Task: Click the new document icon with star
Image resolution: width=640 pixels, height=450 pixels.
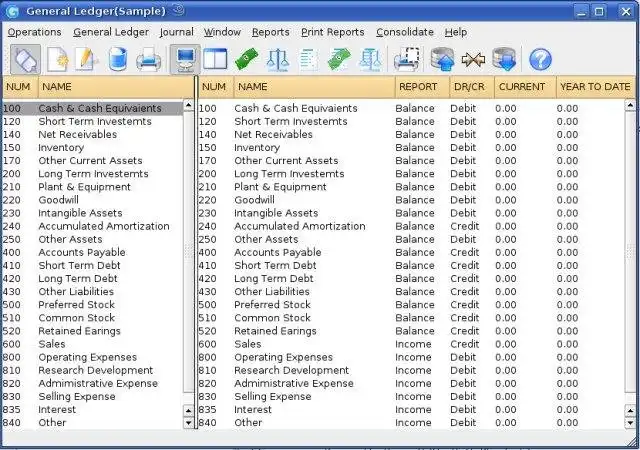Action: tap(57, 60)
